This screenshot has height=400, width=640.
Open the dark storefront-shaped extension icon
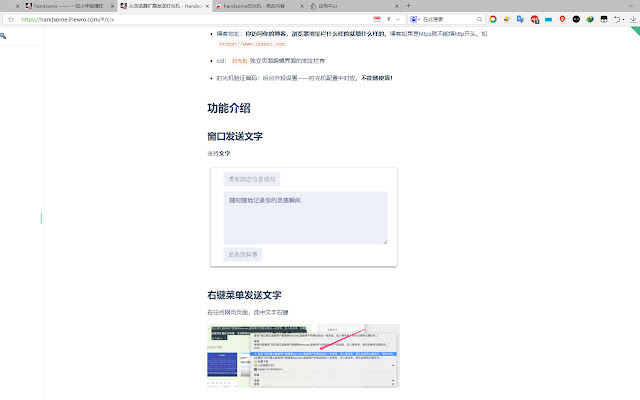pos(604,19)
